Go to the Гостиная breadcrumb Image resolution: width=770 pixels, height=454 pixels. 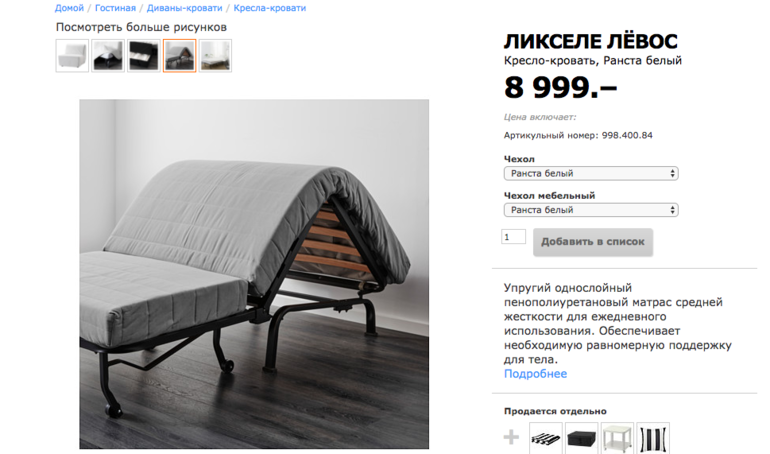[115, 8]
